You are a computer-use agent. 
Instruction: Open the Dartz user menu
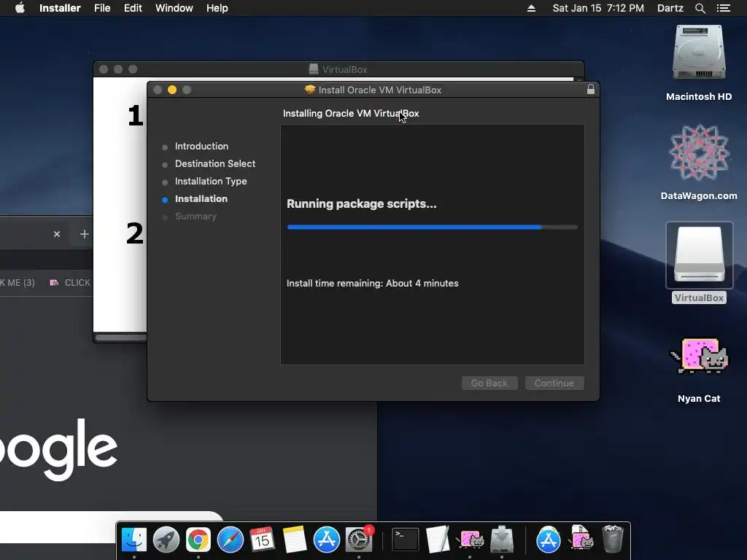670,8
